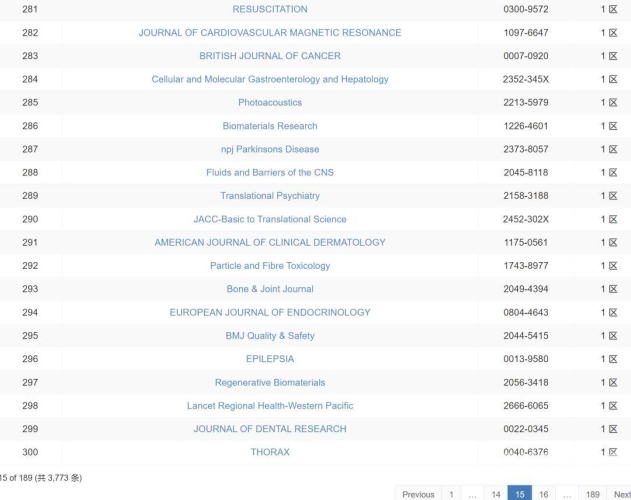Go to page 14 in pagination
The height and width of the screenshot is (500, 631).
click(x=496, y=494)
